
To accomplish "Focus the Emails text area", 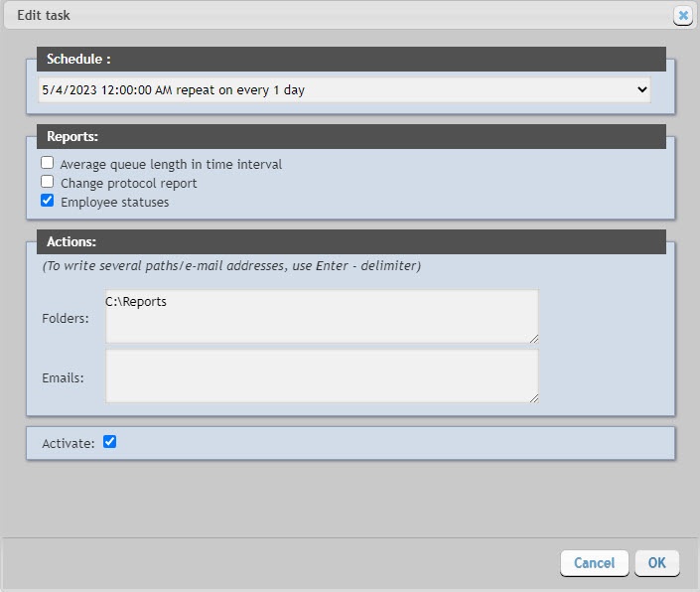I will (322, 375).
